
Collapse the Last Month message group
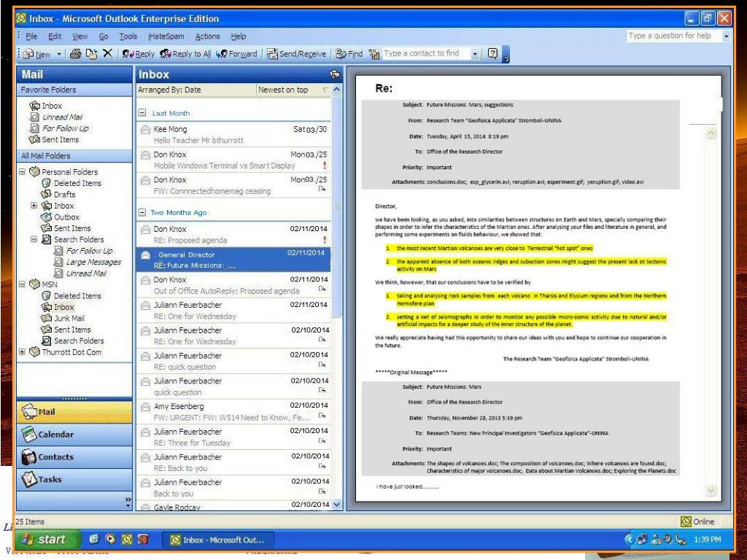point(142,113)
